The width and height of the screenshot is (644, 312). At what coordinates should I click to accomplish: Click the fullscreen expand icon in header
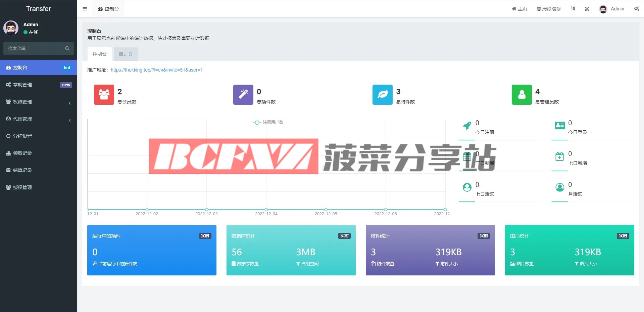coord(587,9)
